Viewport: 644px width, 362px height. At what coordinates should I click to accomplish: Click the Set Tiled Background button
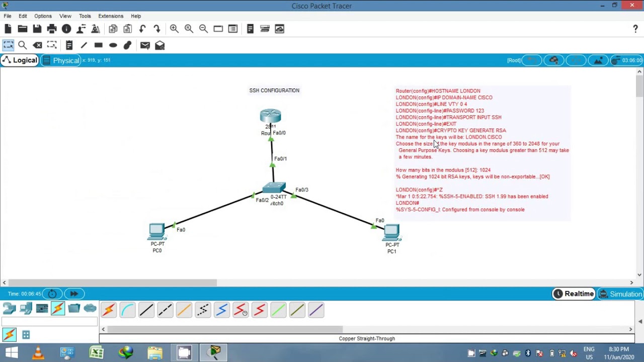click(x=598, y=60)
